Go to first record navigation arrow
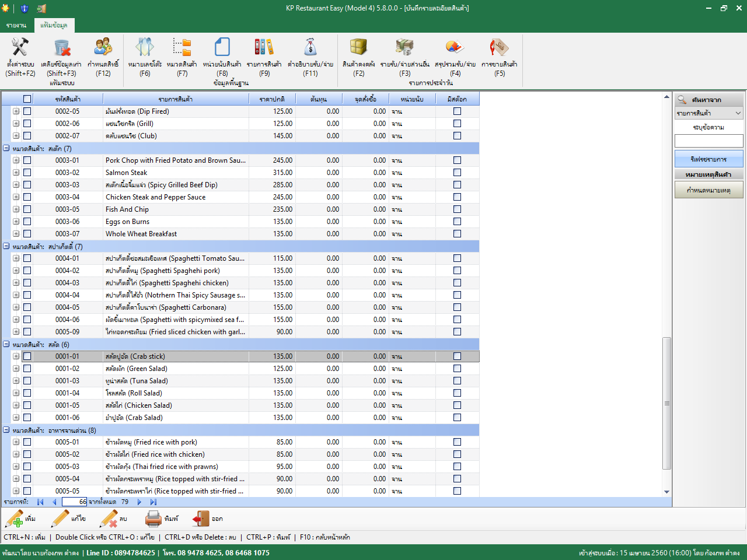This screenshot has height=560, width=747. point(40,502)
